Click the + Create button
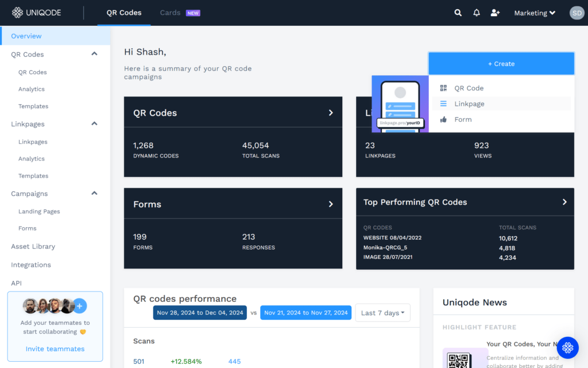The width and height of the screenshot is (588, 368). (x=501, y=63)
